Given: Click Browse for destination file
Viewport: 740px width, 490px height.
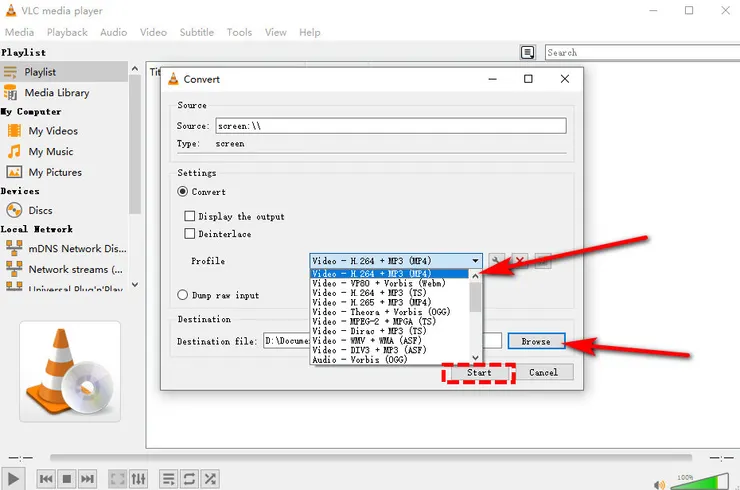Looking at the screenshot, I should (x=536, y=341).
